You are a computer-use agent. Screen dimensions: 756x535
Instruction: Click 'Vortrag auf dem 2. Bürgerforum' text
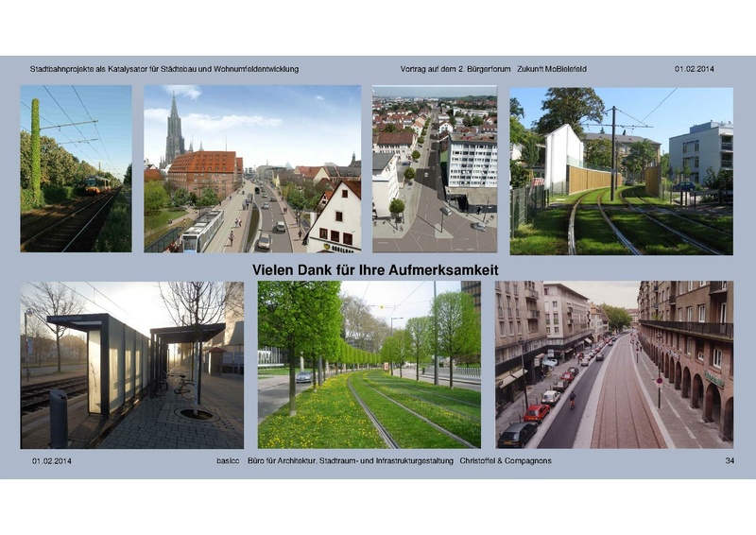tap(455, 69)
